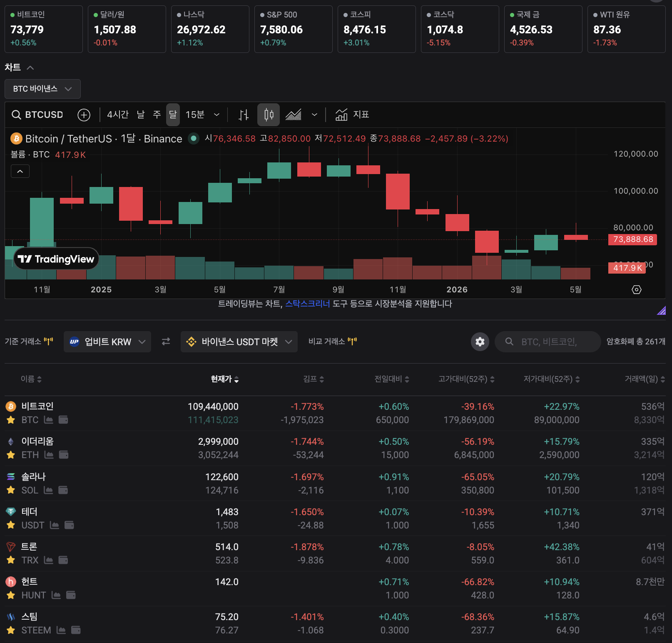Open the S&P 500 ticker card

[294, 29]
